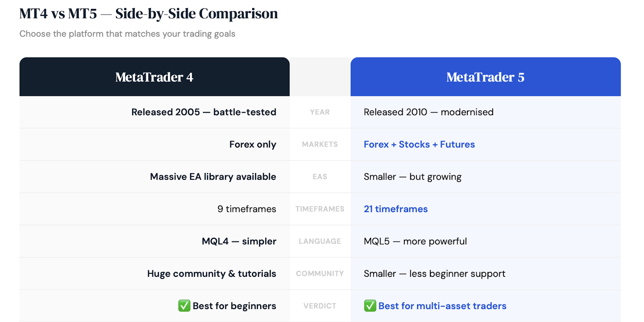Click Huge community & tutorials text
Image resolution: width=644 pixels, height=322 pixels.
click(x=212, y=274)
